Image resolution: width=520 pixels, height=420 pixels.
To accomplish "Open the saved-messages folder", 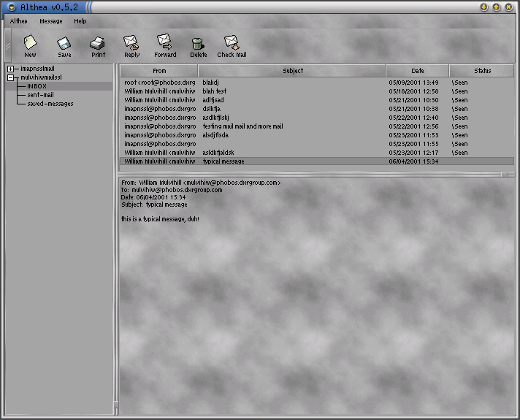I will pos(50,104).
